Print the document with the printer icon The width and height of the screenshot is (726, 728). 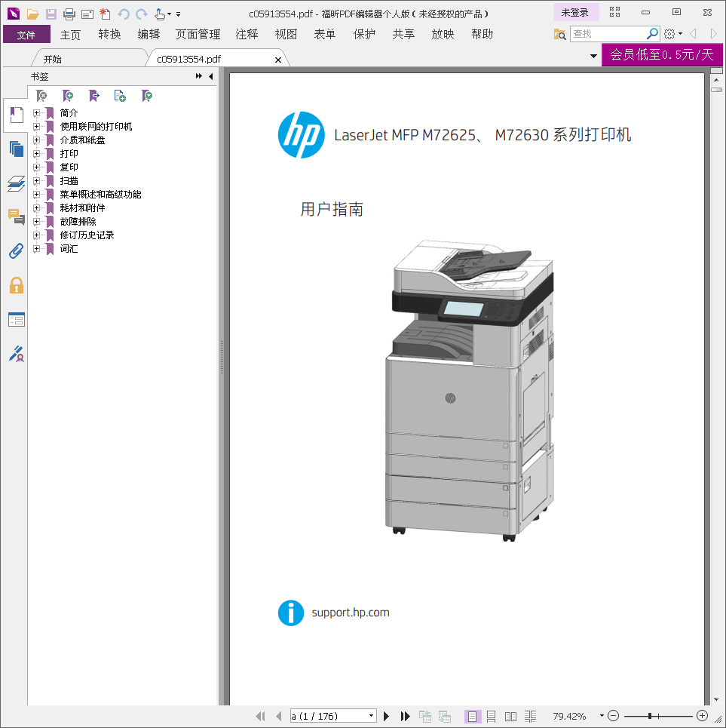pyautogui.click(x=69, y=14)
